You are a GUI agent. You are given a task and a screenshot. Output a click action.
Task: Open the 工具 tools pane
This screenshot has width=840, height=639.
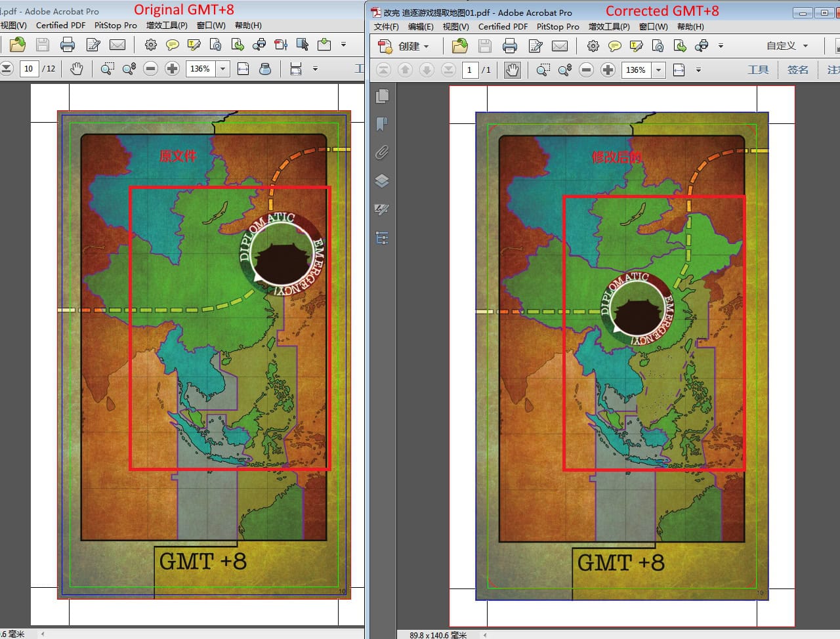point(758,70)
